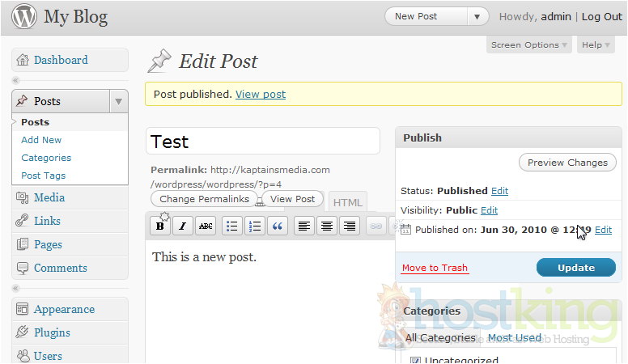The width and height of the screenshot is (628, 364).
Task: Click the Update button
Action: click(575, 268)
